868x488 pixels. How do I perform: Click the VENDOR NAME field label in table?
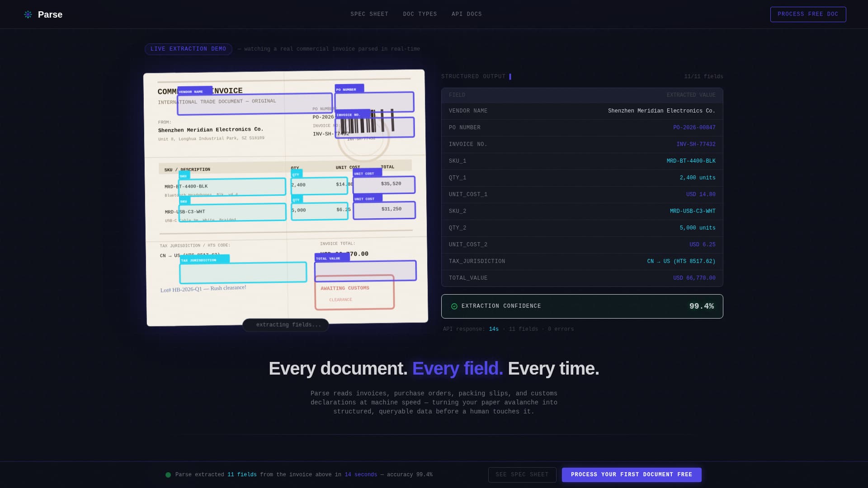point(468,111)
